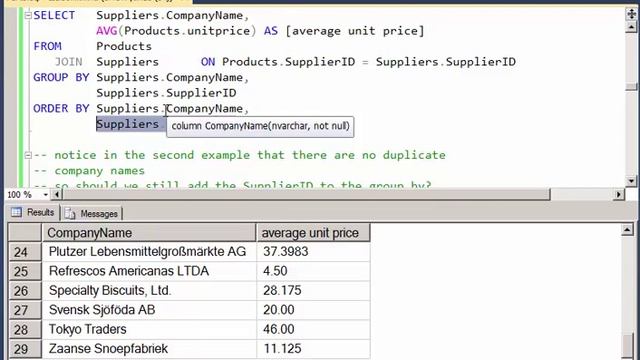Select the results grid top-left corner cell

click(25, 233)
